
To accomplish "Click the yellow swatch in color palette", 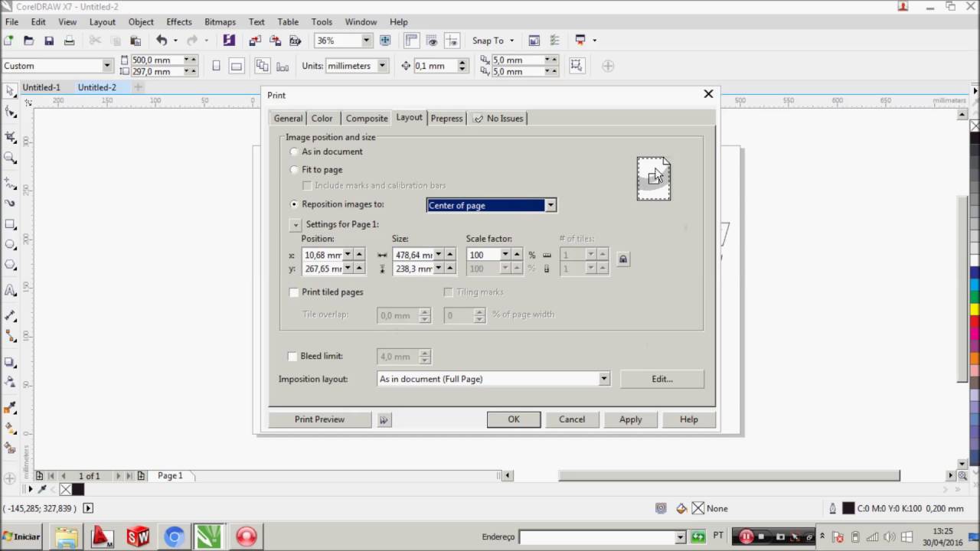I will [x=975, y=310].
